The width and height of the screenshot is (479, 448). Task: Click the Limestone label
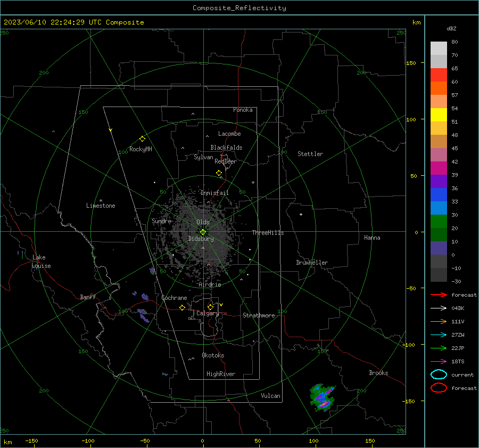pos(101,206)
